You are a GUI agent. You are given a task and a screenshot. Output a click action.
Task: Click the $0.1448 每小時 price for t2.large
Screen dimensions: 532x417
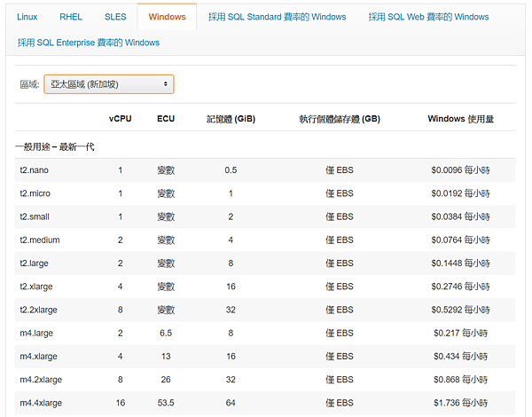(x=460, y=264)
